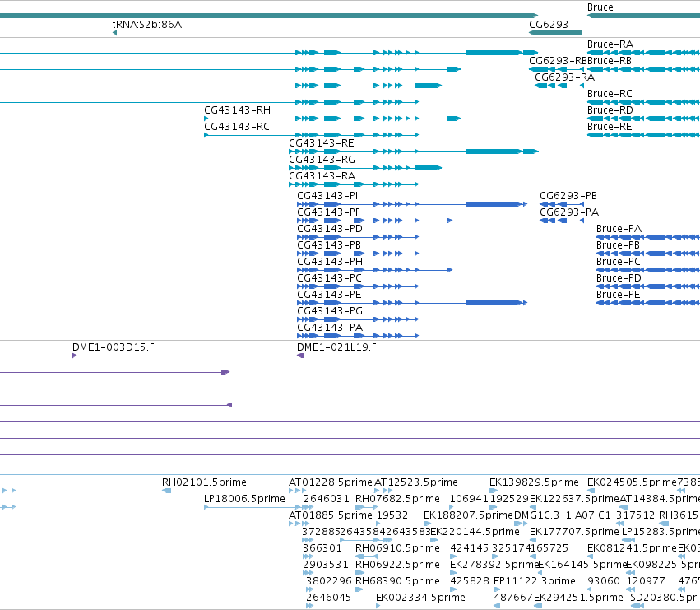This screenshot has height=610, width=700.
Task: Select the CG43143-RG transcript label
Action: (x=322, y=160)
